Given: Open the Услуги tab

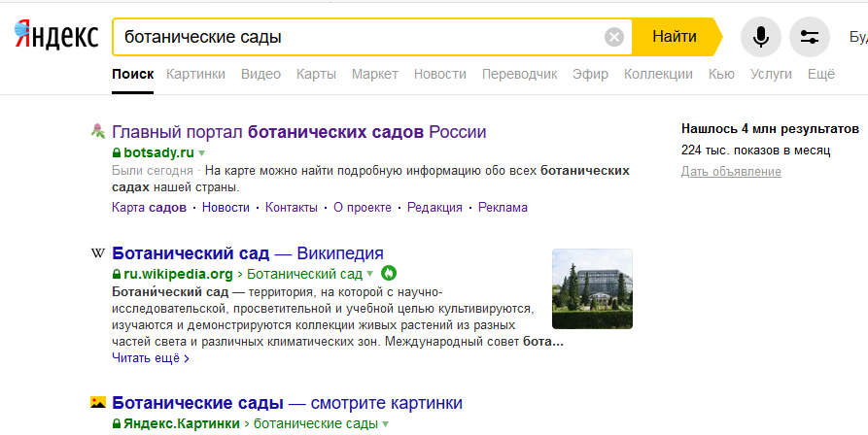Looking at the screenshot, I should coord(771,74).
